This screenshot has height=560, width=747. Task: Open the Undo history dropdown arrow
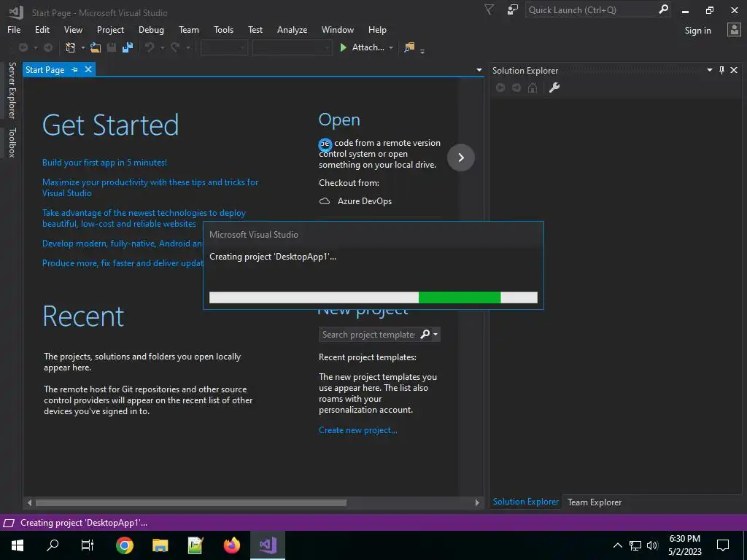click(x=162, y=47)
